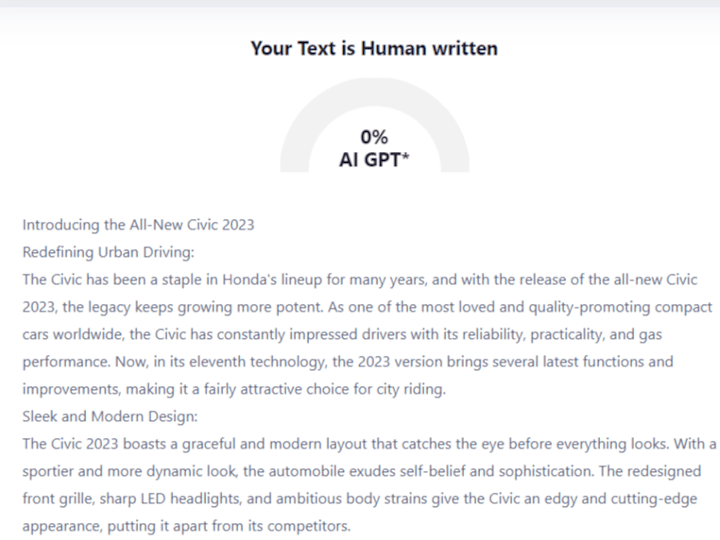
Task: Click the line starting "appearance, putting it apart"
Action: click(x=186, y=526)
